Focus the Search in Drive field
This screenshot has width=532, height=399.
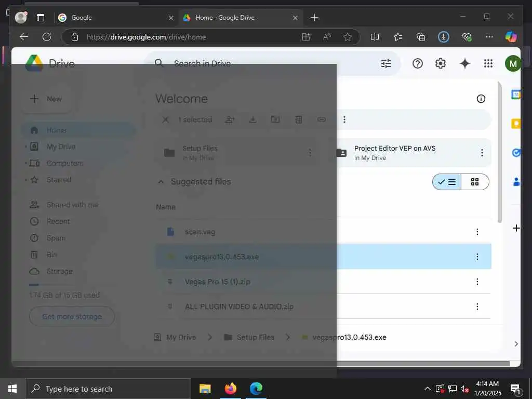tap(271, 63)
